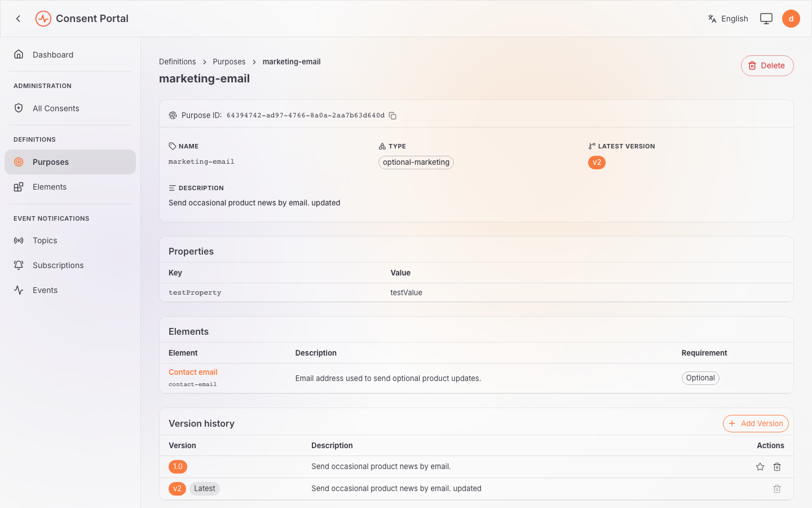
Task: Click the Consent Portal logo icon
Action: click(43, 19)
